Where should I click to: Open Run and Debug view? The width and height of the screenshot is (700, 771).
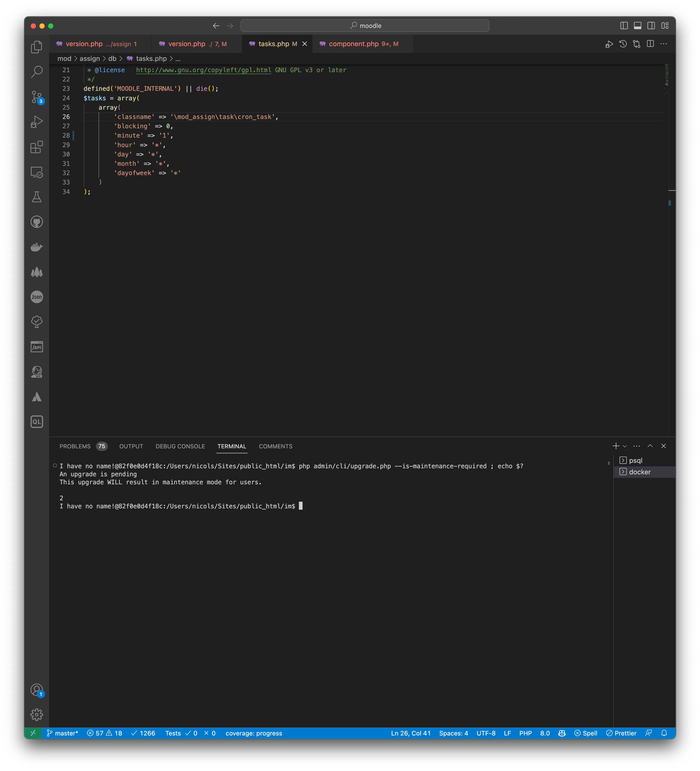(37, 122)
